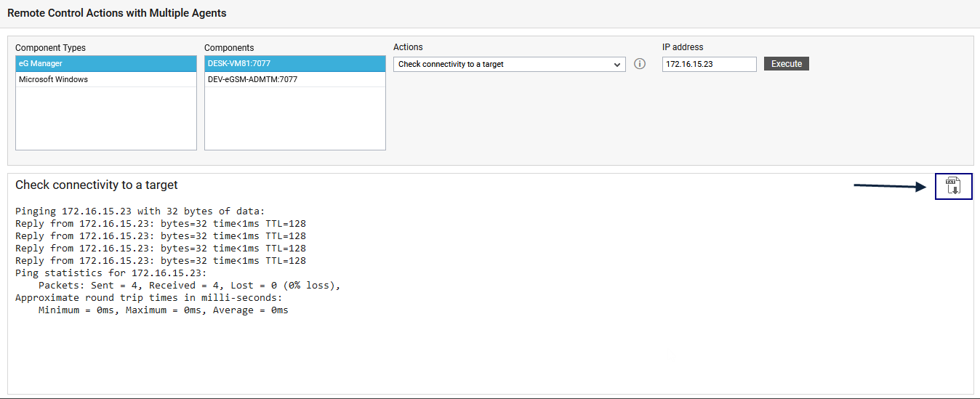The width and height of the screenshot is (980, 399).
Task: Click the Component Types label
Action: (x=50, y=48)
